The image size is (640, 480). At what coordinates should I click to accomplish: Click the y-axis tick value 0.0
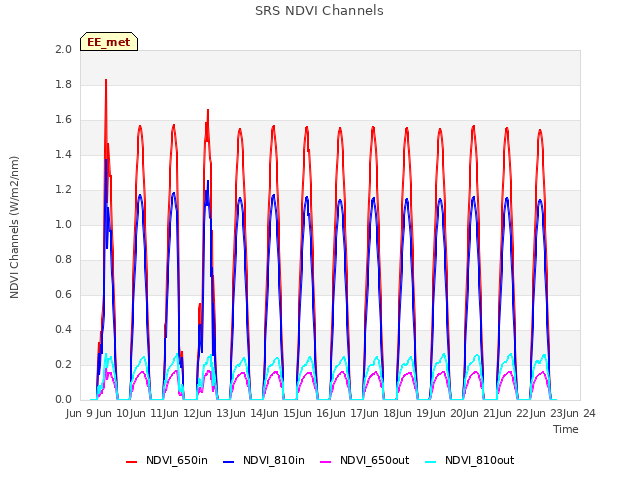click(63, 400)
